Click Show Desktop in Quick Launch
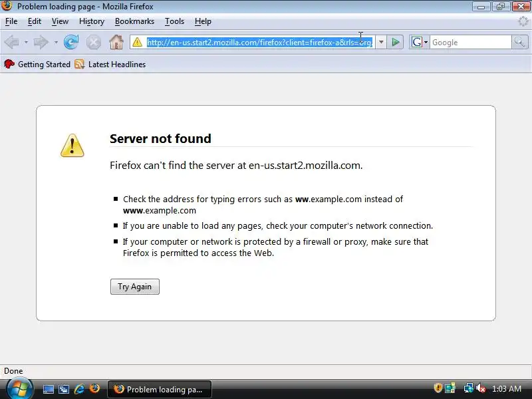The image size is (532, 399). point(48,389)
